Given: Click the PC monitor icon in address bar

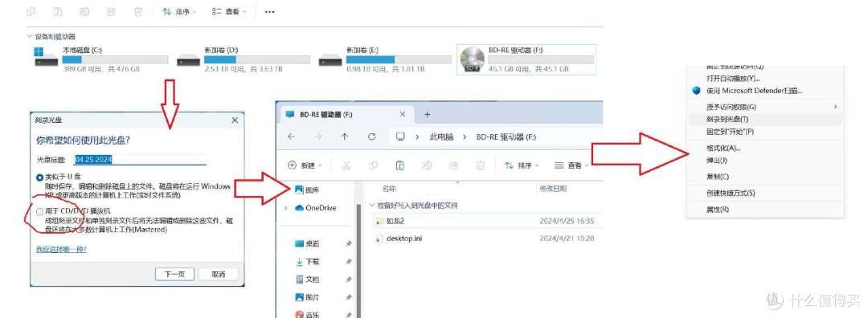Looking at the screenshot, I should pyautogui.click(x=400, y=137).
